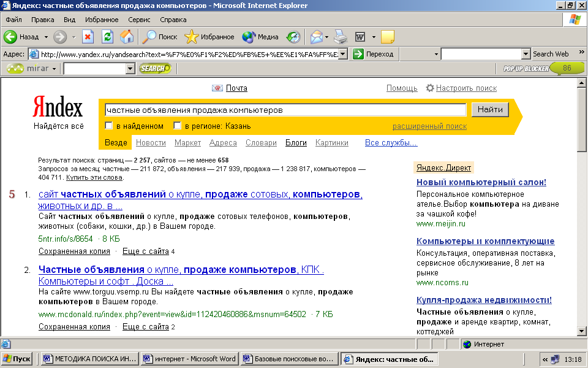588x368 pixels.
Task: Print the page with printer icon
Action: (341, 37)
